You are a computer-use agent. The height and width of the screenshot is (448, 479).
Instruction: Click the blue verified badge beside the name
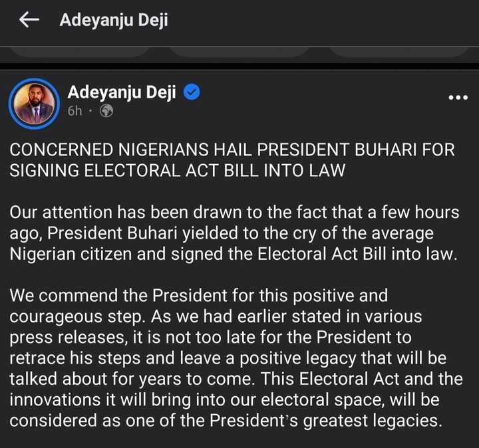192,92
